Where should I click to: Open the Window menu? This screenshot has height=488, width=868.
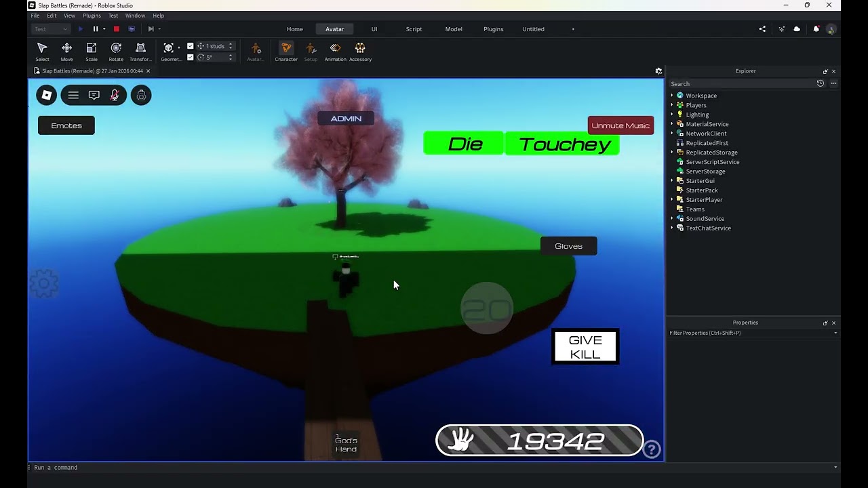point(135,16)
